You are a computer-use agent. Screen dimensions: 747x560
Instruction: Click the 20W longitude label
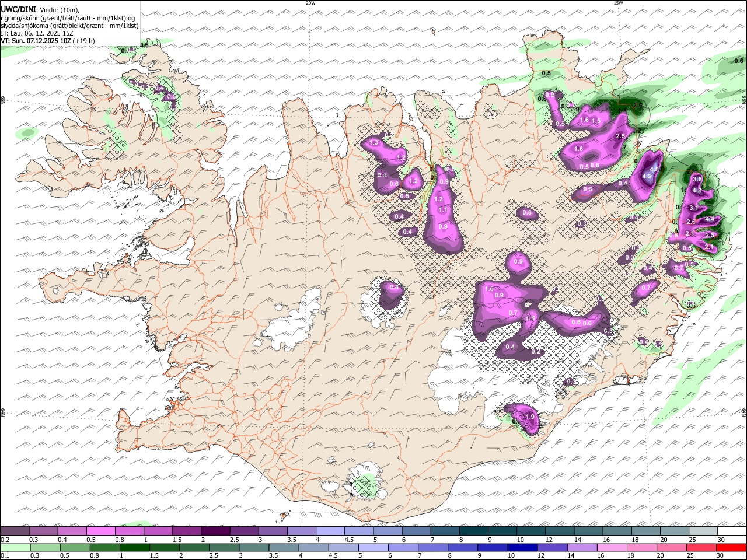coord(310,3)
